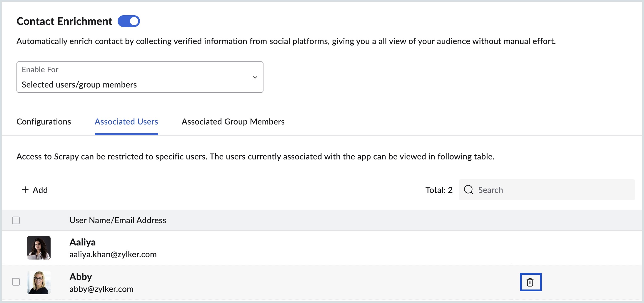Click the magnifying glass search icon
Viewport: 644px width, 303px height.
pyautogui.click(x=468, y=190)
